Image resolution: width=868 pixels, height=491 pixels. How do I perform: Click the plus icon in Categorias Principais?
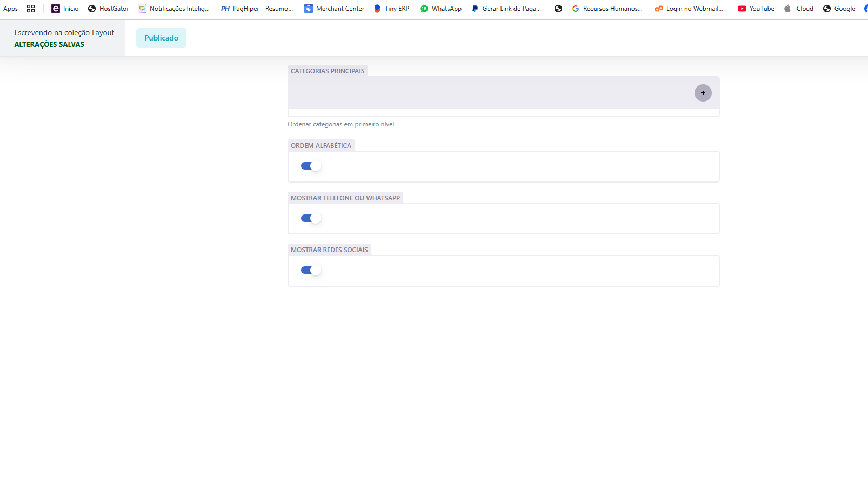pyautogui.click(x=703, y=93)
